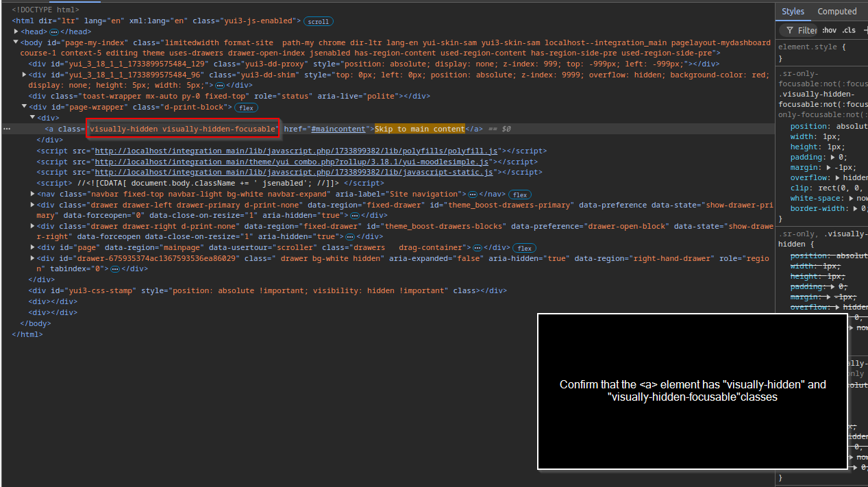Toggle flex badge on page-wrapper div
This screenshot has width=868, height=487.
tap(246, 108)
